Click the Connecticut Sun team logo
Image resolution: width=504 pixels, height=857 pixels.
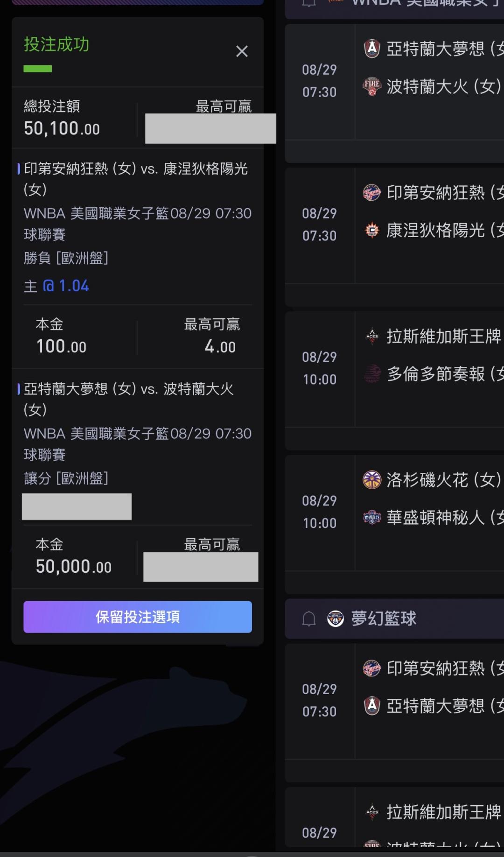372,230
